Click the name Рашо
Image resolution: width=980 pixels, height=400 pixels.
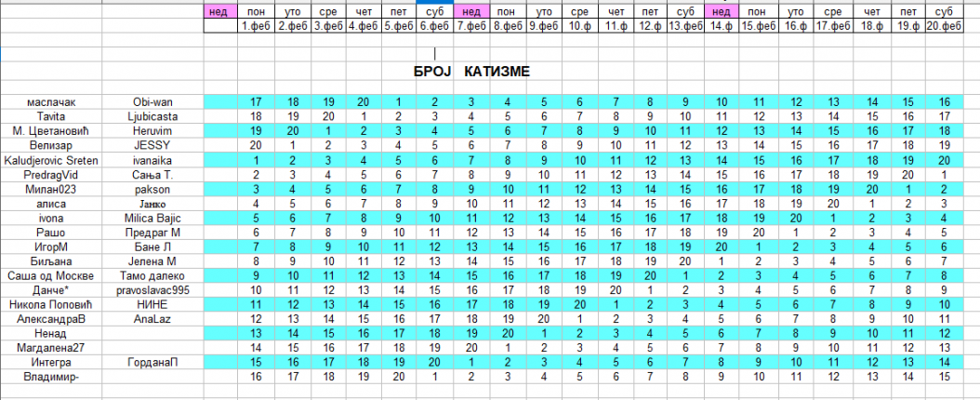tap(51, 232)
